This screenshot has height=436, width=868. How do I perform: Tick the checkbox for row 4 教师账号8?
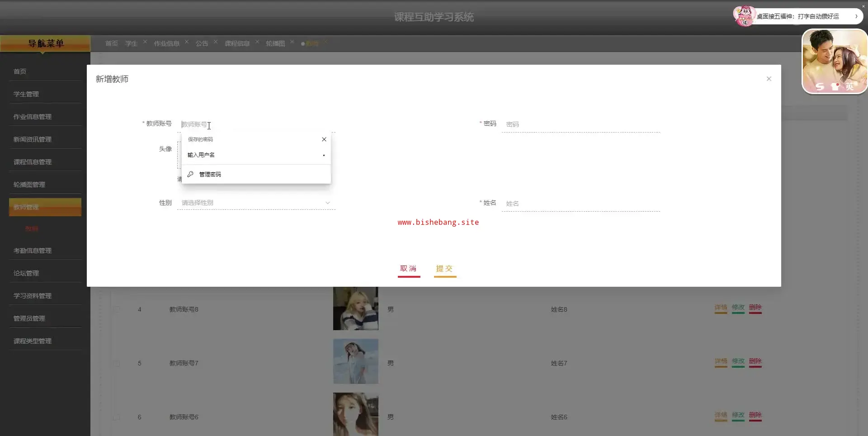[x=117, y=309]
